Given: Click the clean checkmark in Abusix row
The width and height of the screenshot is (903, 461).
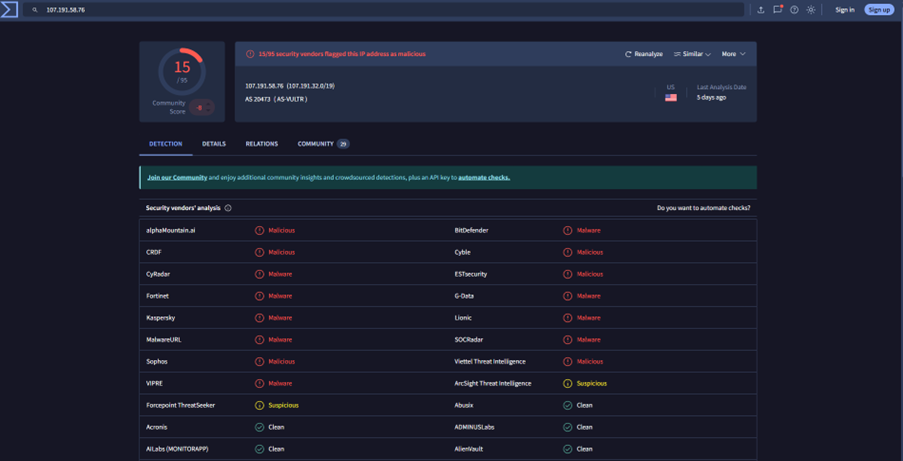Looking at the screenshot, I should point(568,406).
